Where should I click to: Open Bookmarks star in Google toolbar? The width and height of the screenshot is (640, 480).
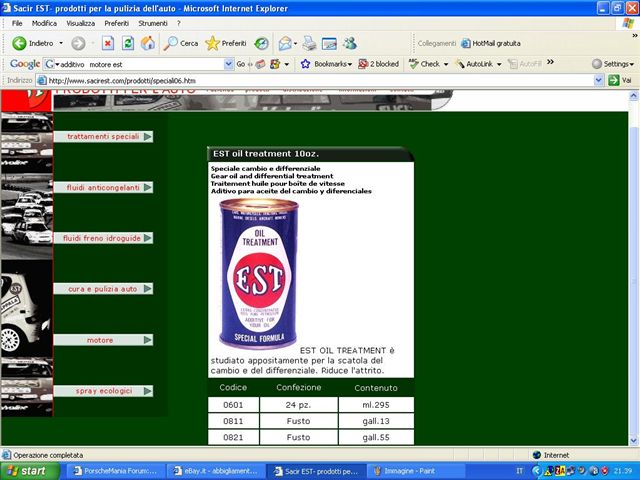326,64
